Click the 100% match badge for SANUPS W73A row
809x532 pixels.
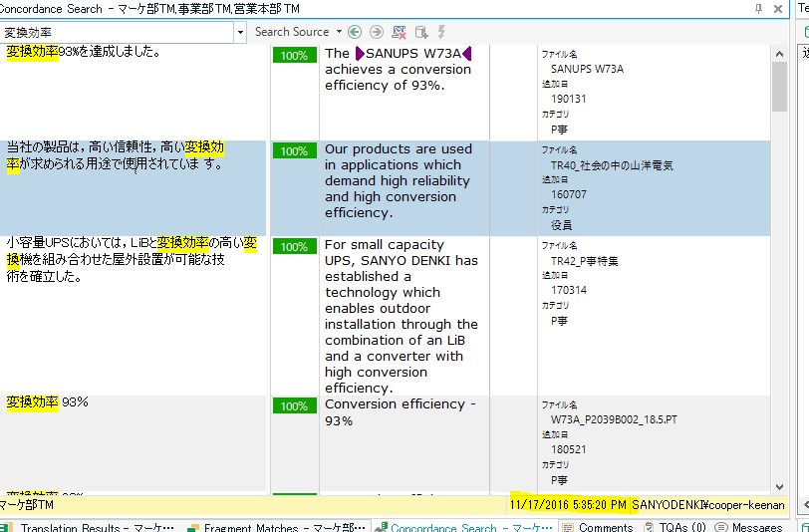[x=295, y=55]
